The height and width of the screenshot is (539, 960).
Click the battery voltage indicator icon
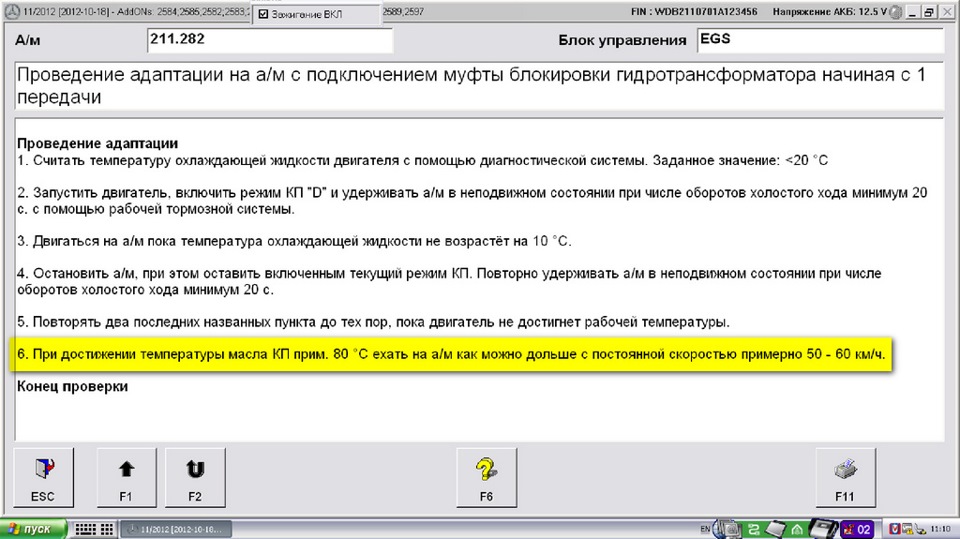click(x=895, y=12)
